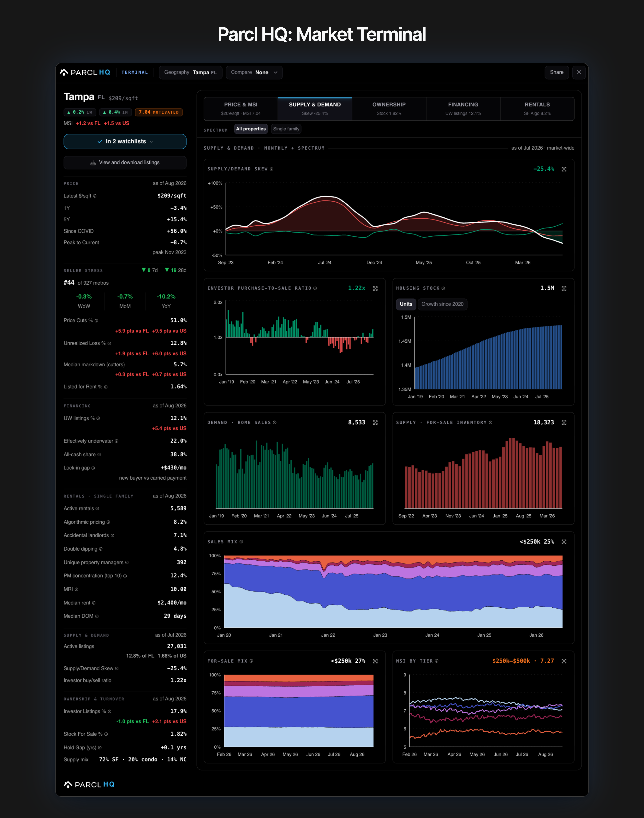Viewport: 644px width, 818px height.
Task: Open info icon for PM concentration (top 10)
Action: 125,576
